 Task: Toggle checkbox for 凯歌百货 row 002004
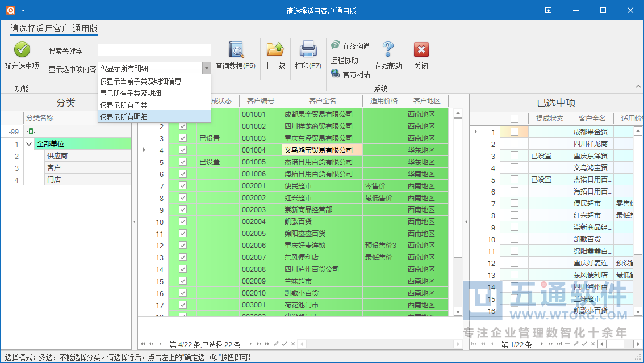[x=183, y=221]
